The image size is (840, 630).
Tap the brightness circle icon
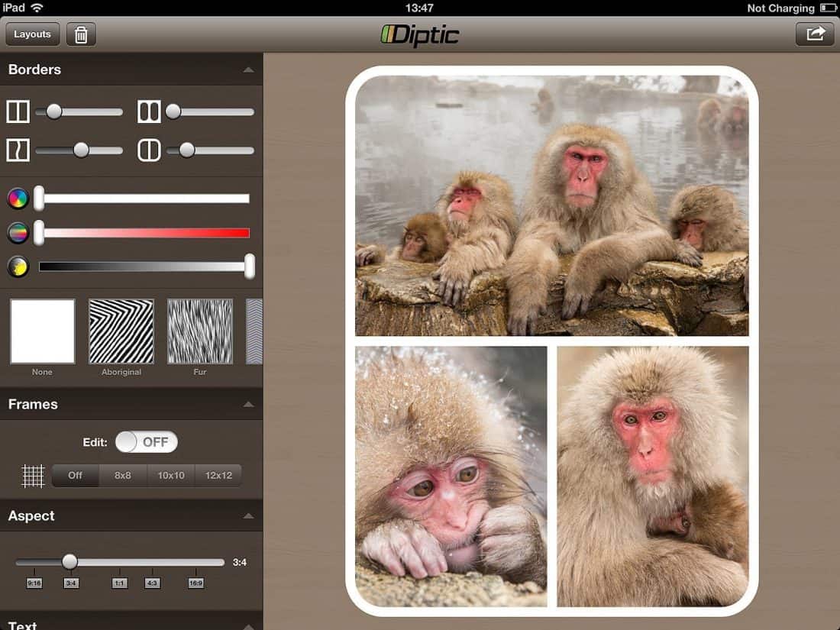pos(18,267)
